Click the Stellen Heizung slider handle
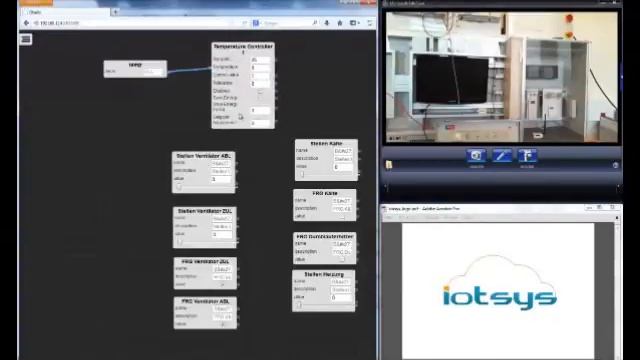The image size is (640, 360). [x=299, y=305]
